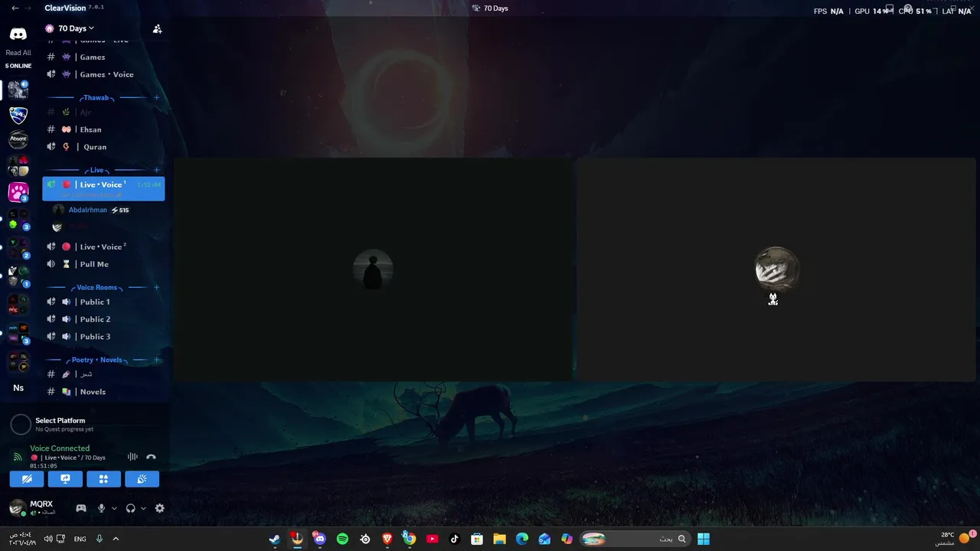Switch the ENG input language indicator
The height and width of the screenshot is (551, 980).
[80, 539]
